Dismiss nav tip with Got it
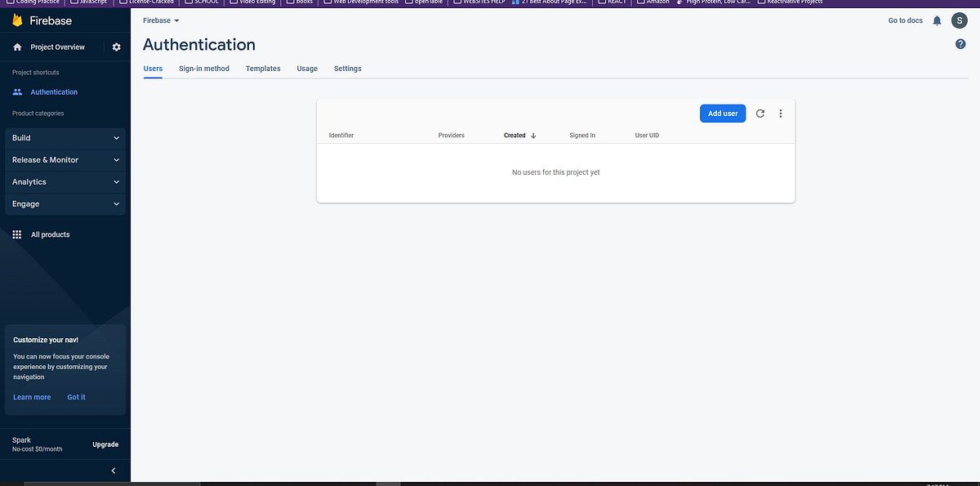 click(76, 397)
